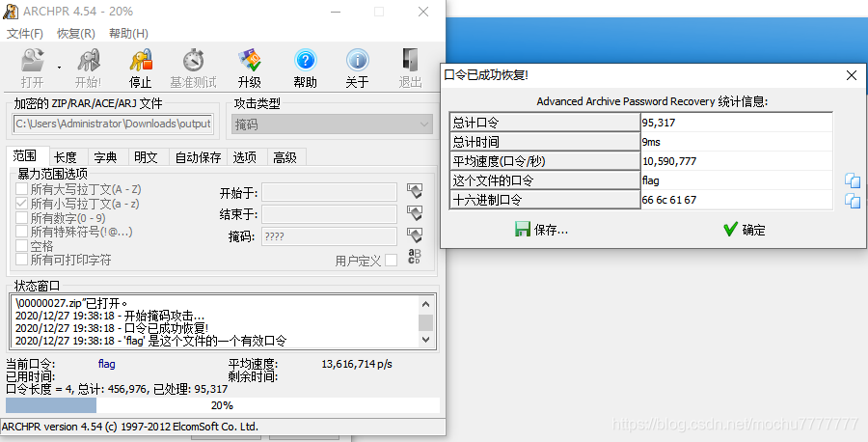Toggle 所有大写拉丁文(A - Z) checkbox
This screenshot has width=868, height=442.
tap(21, 189)
